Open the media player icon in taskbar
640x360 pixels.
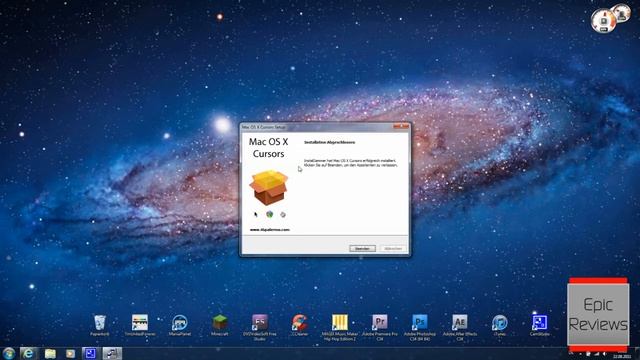click(71, 353)
